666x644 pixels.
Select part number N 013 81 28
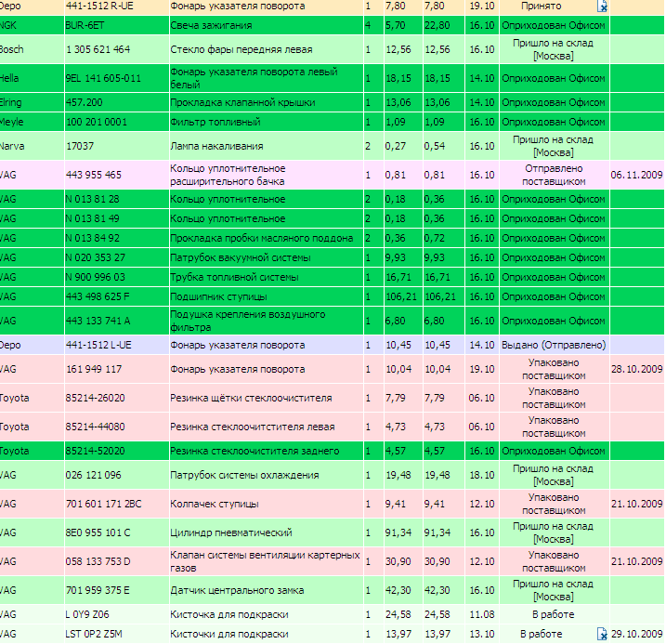pos(92,199)
